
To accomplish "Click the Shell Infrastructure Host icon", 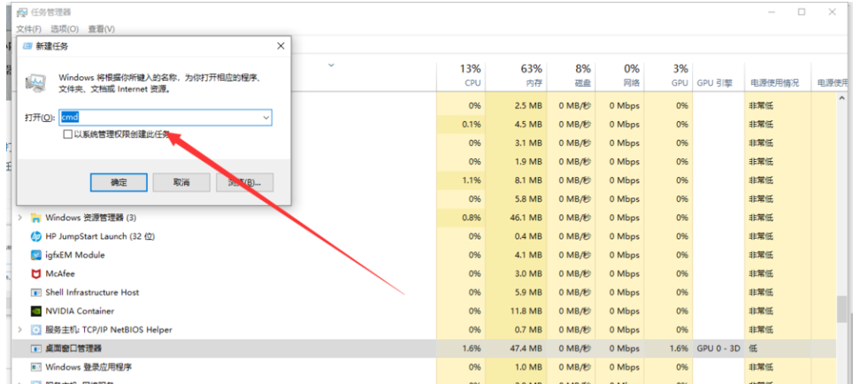I will (x=36, y=292).
